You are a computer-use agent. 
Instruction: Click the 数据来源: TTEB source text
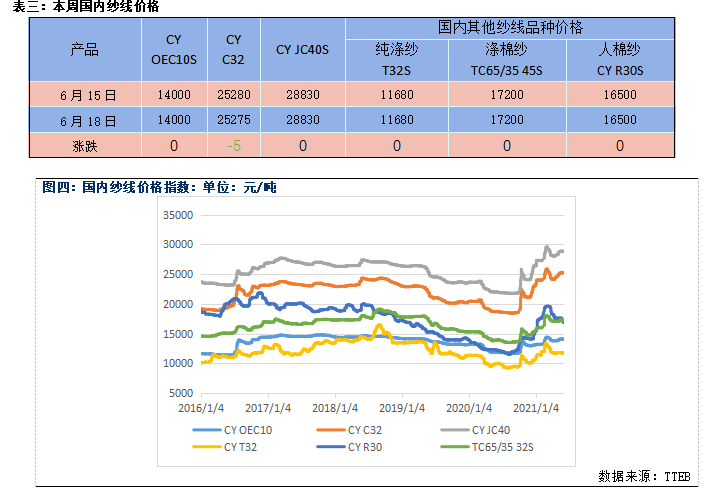(647, 475)
